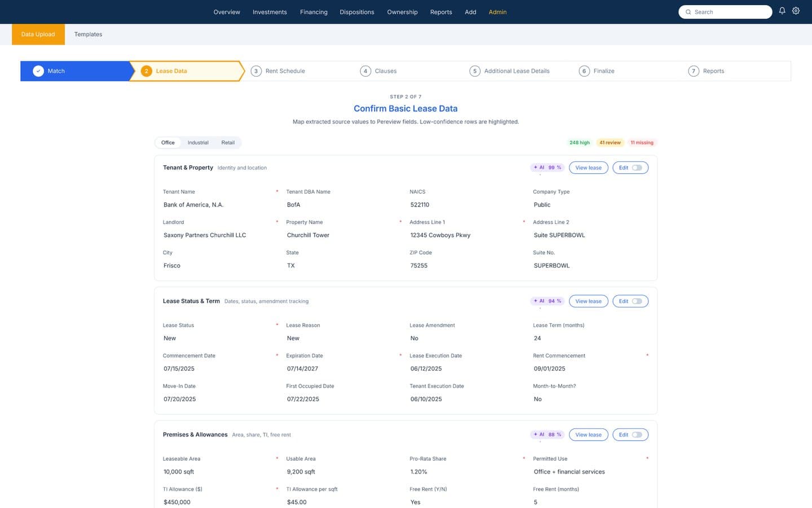View lease for Lease Status & Term
812x508 pixels.
tap(588, 301)
